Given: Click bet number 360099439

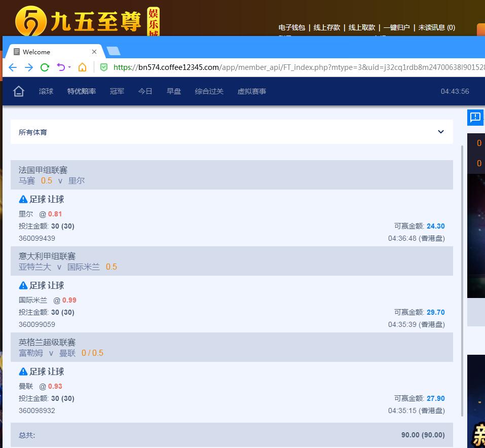Looking at the screenshot, I should (37, 238).
